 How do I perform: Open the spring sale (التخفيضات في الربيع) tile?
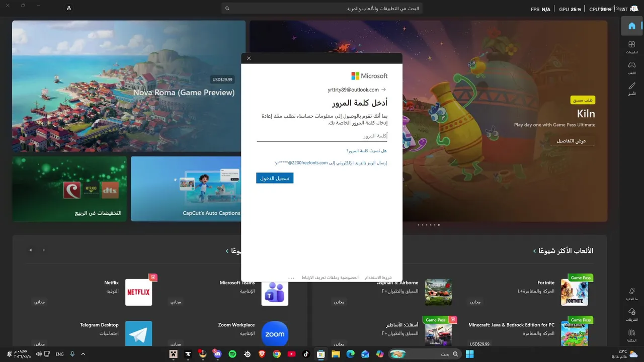(69, 189)
